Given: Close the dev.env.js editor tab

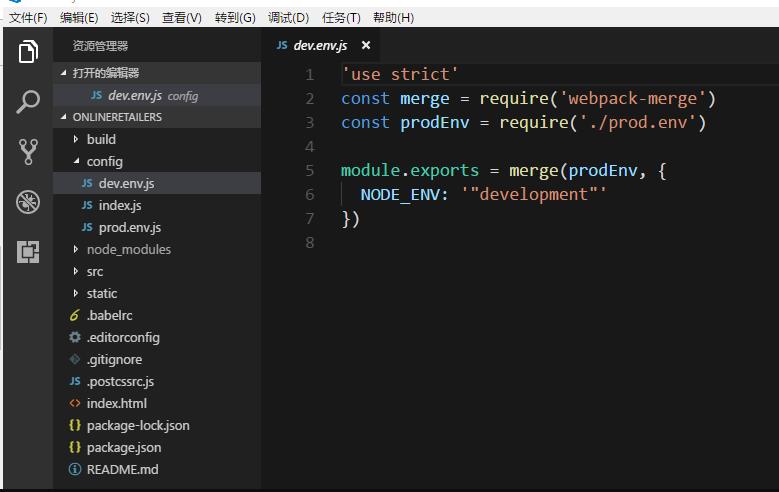Looking at the screenshot, I should point(366,45).
